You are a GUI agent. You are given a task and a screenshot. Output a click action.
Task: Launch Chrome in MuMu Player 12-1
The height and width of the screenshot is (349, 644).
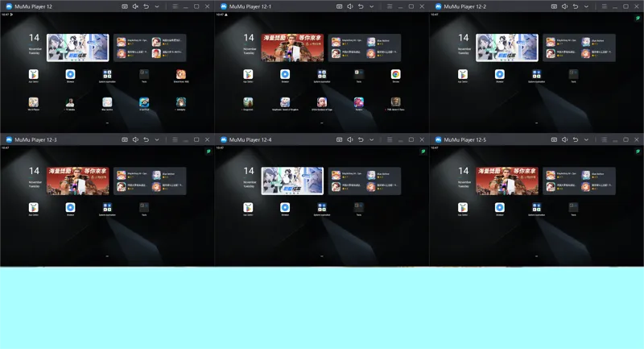(x=395, y=74)
